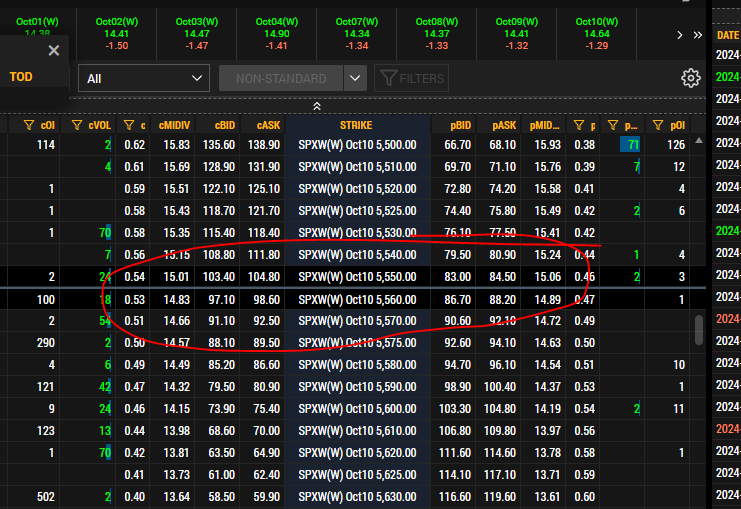Click call ask 59.90 on 5,630 row
The width and height of the screenshot is (741, 509).
pos(267,497)
